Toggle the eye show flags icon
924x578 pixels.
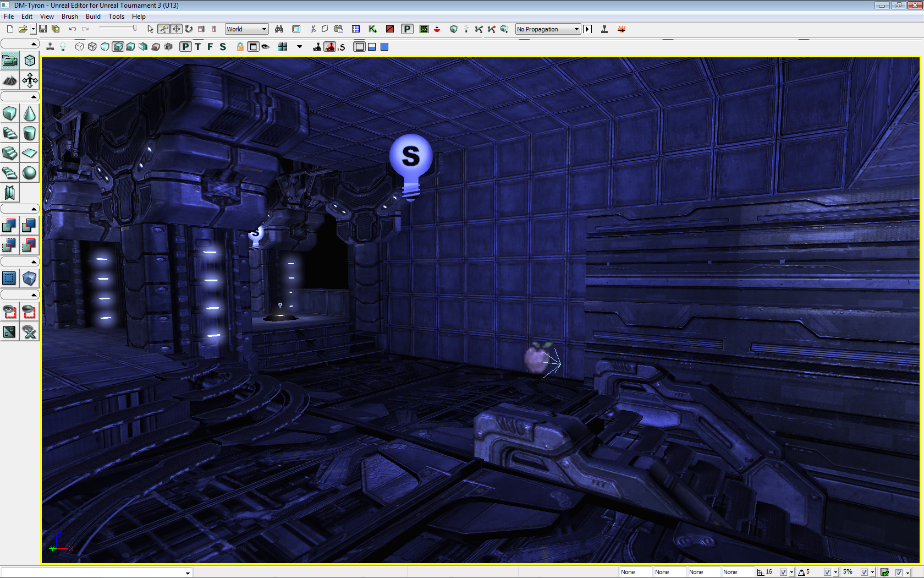coord(266,47)
